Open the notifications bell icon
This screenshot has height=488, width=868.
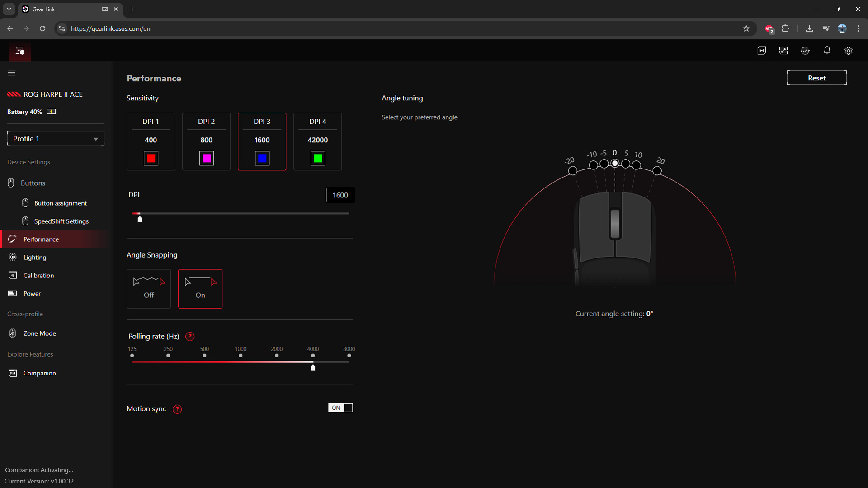(827, 51)
